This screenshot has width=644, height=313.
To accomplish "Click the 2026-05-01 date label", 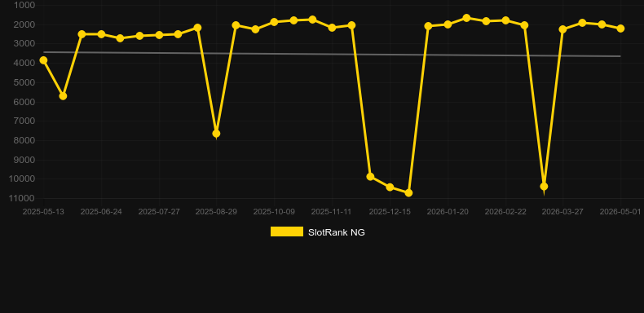I will tap(620, 212).
